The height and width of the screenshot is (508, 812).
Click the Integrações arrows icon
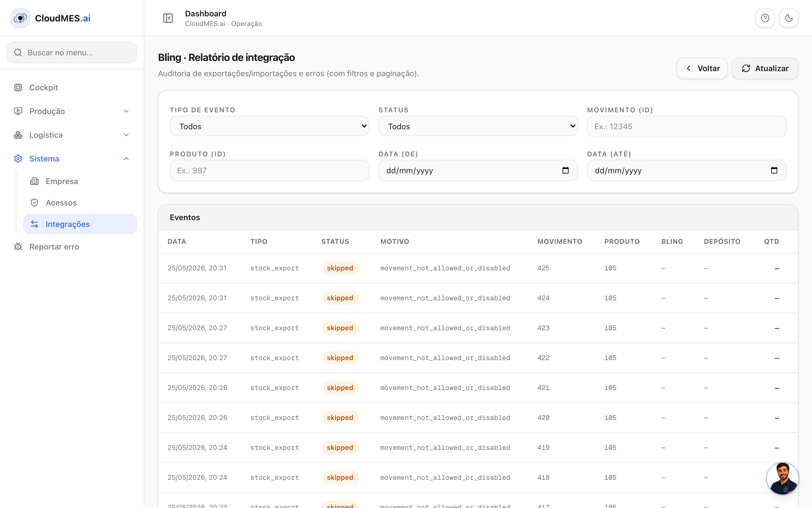click(35, 224)
